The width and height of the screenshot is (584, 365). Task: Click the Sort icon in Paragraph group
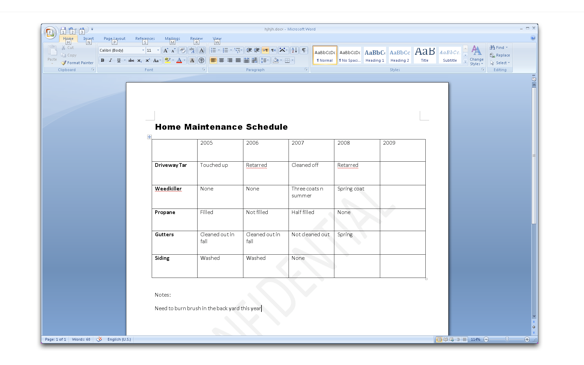point(294,50)
